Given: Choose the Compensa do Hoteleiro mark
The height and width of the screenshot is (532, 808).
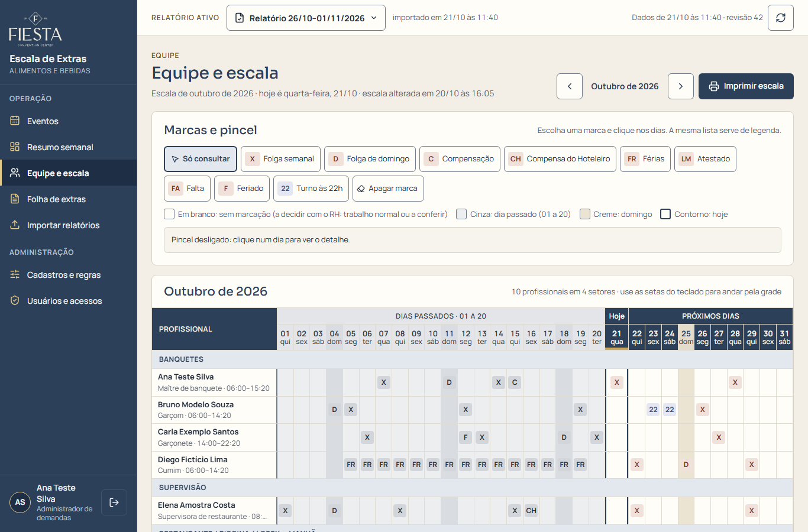Looking at the screenshot, I should click(x=560, y=159).
